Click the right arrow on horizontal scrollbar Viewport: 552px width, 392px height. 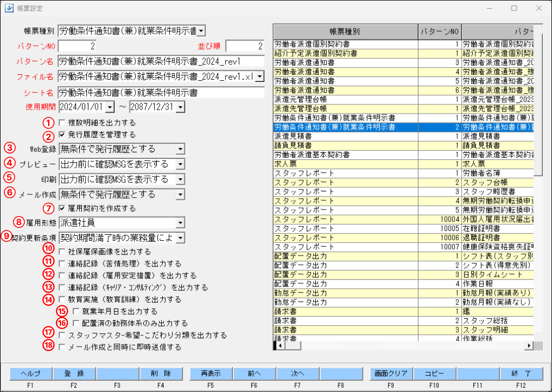point(529,346)
